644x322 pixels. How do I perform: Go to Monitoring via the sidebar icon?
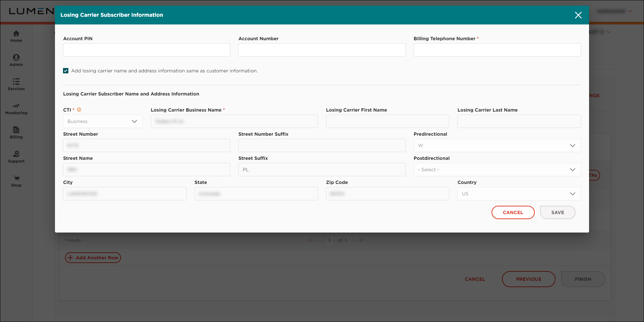(16, 108)
